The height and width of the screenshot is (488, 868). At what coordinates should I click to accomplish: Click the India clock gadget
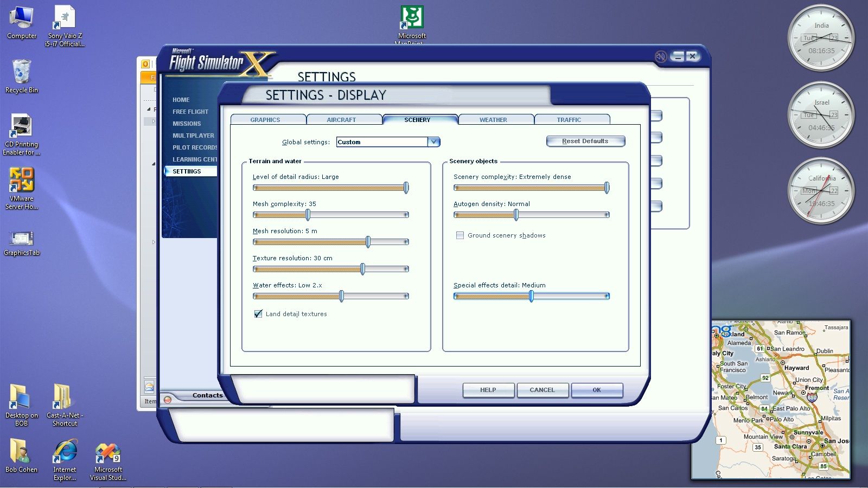coord(821,38)
